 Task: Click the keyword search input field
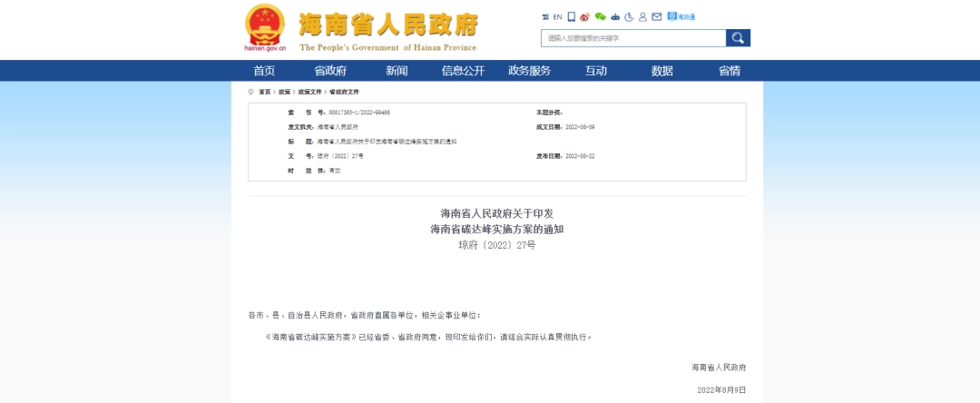[x=633, y=38]
